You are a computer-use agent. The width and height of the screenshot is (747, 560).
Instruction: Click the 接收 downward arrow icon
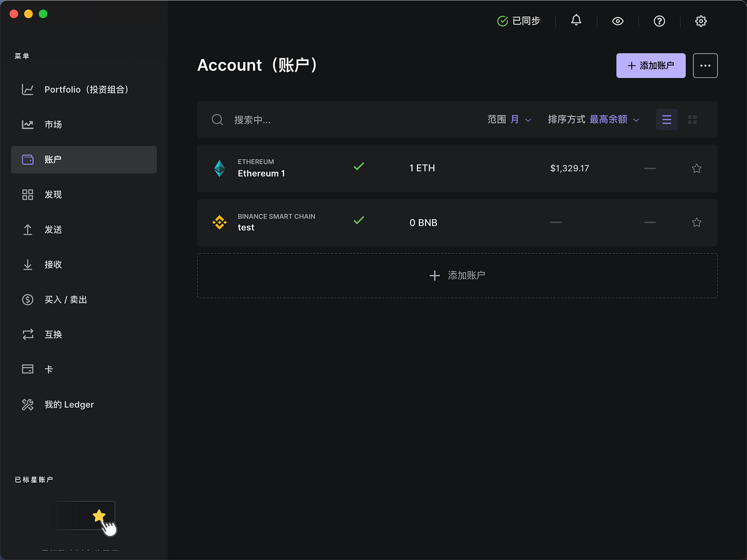[28, 265]
